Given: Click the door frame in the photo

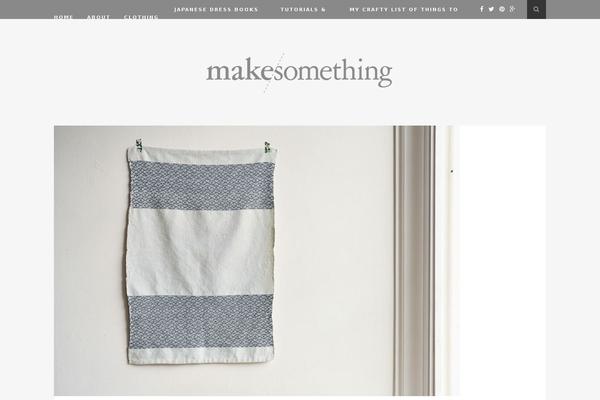Looking at the screenshot, I should 414,261.
